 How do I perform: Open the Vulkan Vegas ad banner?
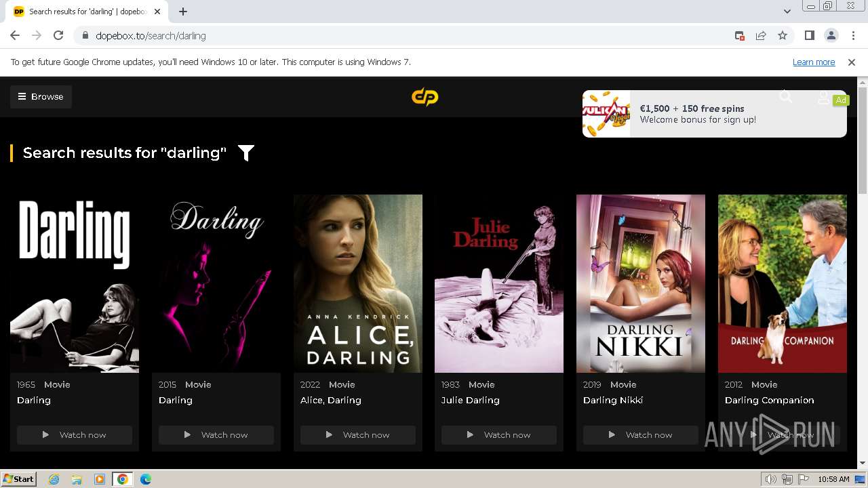pyautogui.click(x=714, y=114)
